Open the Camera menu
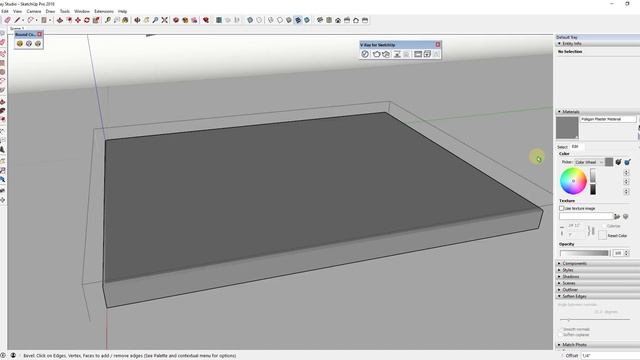Image resolution: width=640 pixels, height=360 pixels. tap(34, 11)
